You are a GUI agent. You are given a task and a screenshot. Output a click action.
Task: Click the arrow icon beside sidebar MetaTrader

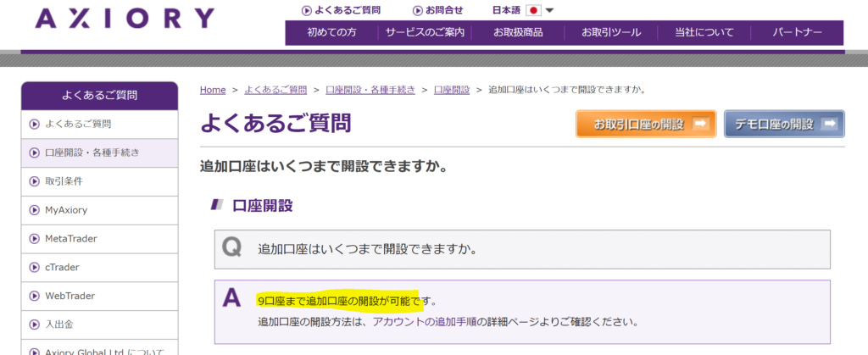click(34, 239)
